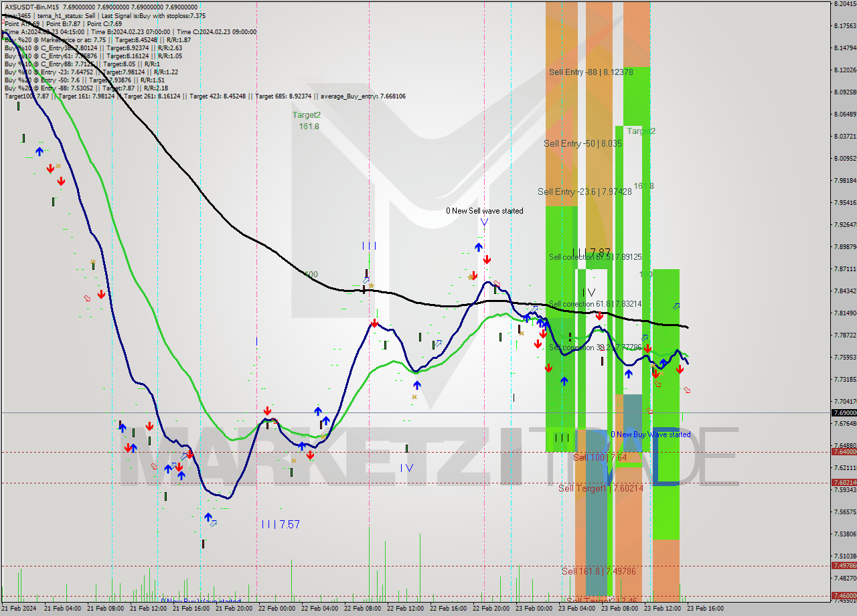857x616 pixels.
Task: Select the blue III wave label above black average
Action: [x=369, y=246]
